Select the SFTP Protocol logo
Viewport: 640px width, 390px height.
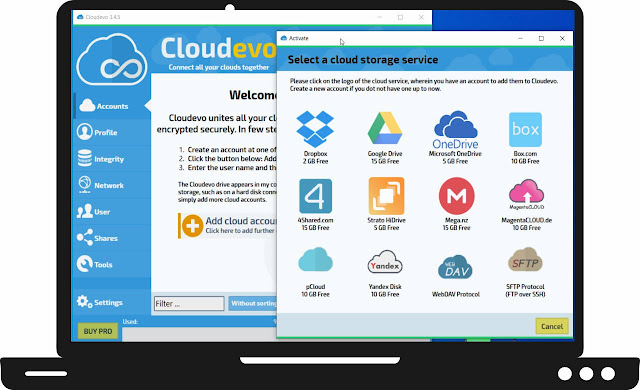[x=525, y=260]
